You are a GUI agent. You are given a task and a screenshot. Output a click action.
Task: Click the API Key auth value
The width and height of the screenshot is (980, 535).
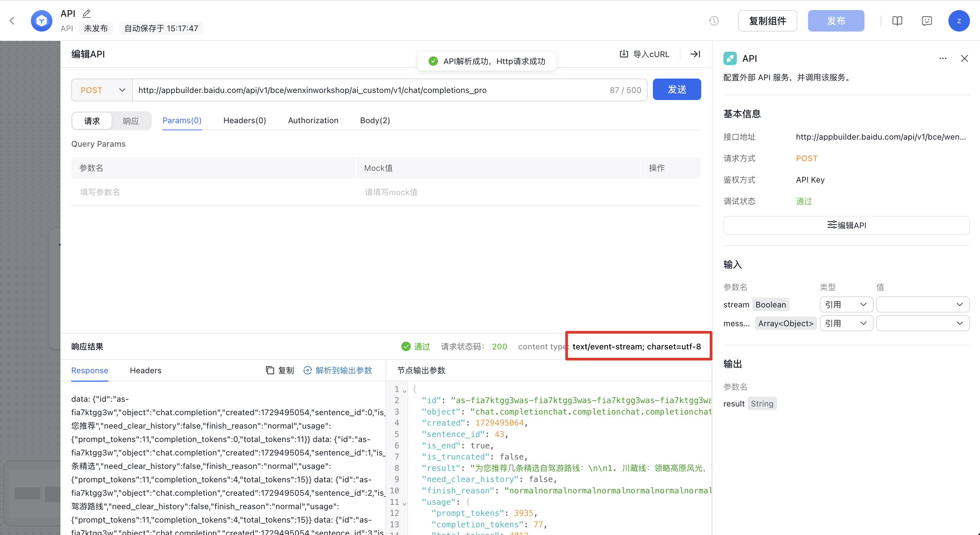point(810,180)
